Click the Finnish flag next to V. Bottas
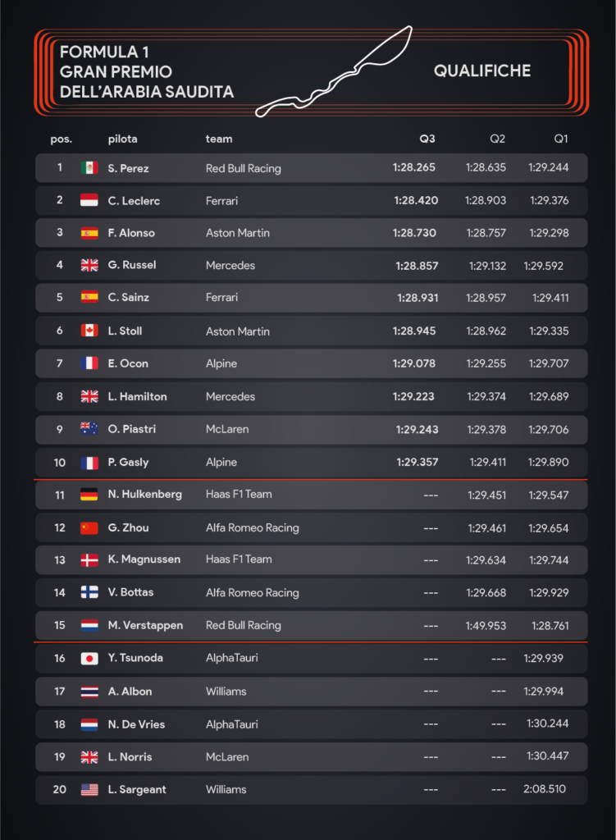The height and width of the screenshot is (840, 616). (89, 592)
